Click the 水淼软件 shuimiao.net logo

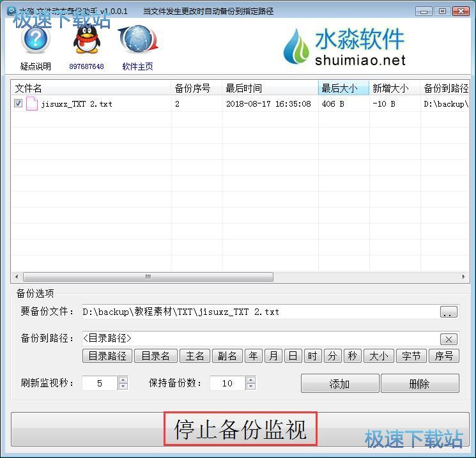(344, 47)
